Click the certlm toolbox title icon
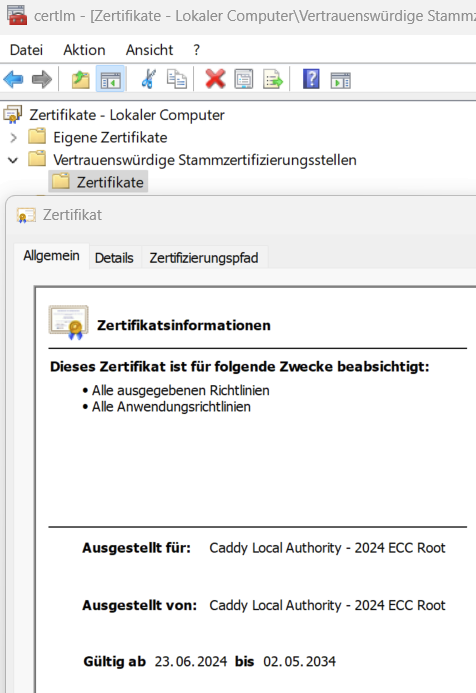 coord(17,15)
